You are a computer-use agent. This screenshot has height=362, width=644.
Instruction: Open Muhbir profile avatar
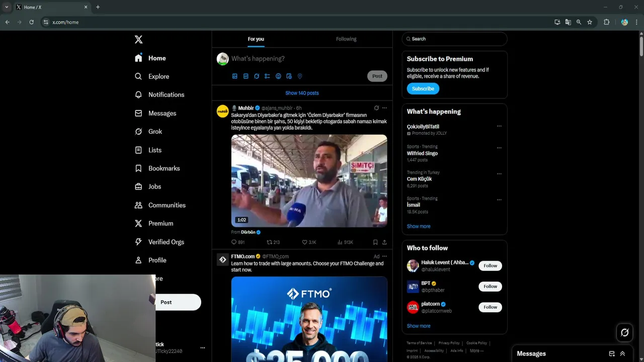pyautogui.click(x=222, y=111)
